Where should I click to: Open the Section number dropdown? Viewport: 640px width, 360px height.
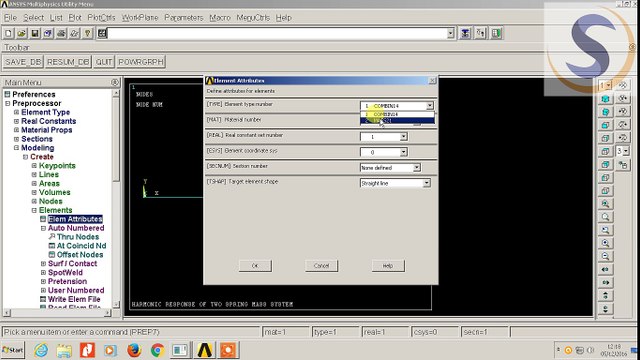[417, 168]
